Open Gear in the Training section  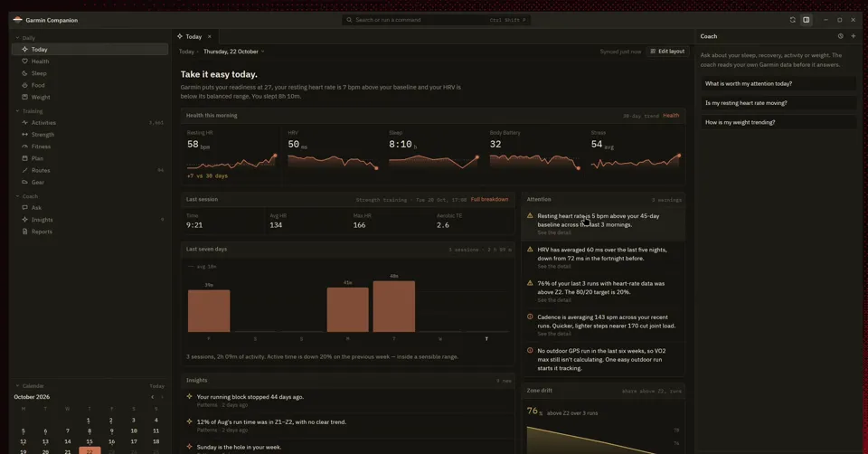pos(90,182)
